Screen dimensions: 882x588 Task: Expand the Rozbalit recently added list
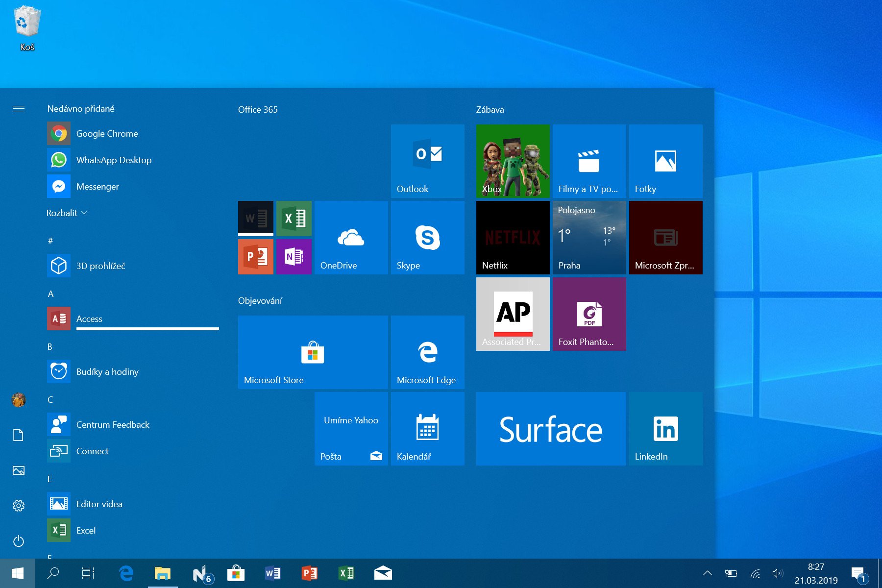67,213
